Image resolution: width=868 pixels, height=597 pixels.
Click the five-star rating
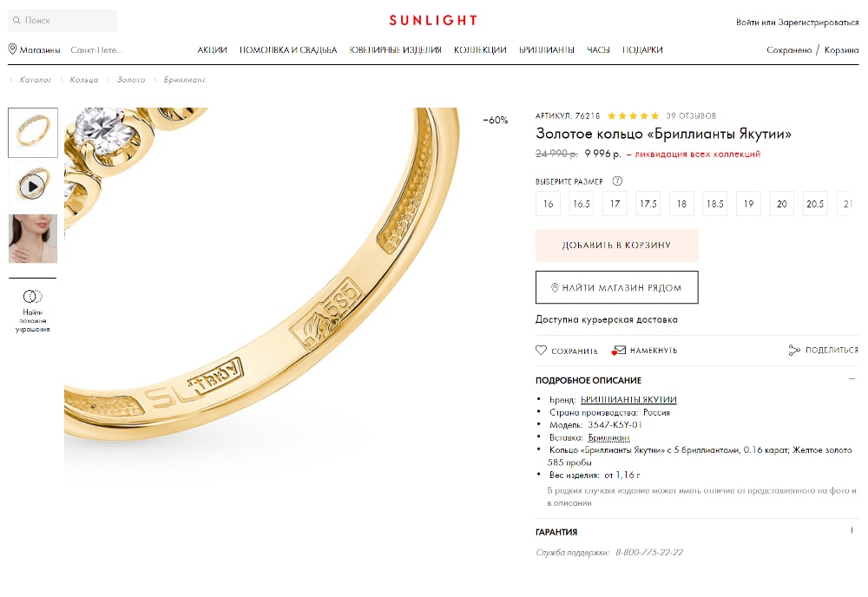pos(634,115)
